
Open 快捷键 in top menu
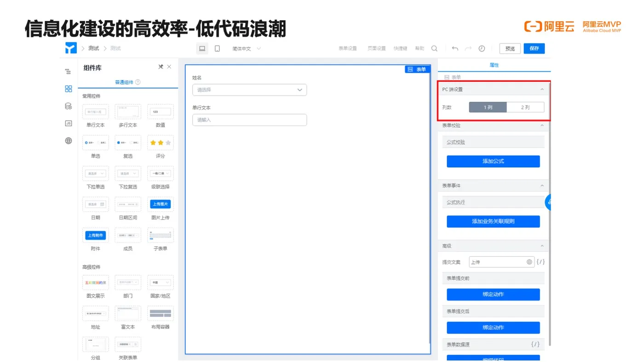(400, 48)
